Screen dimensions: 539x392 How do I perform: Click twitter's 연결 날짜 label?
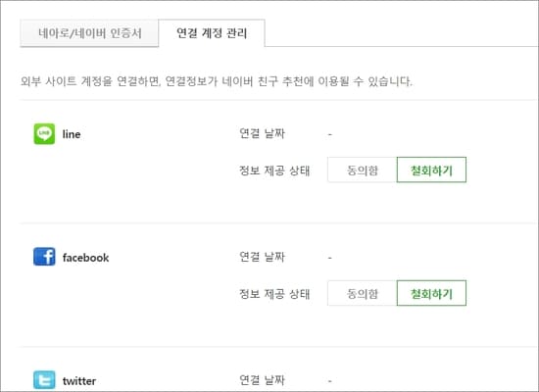pos(262,380)
